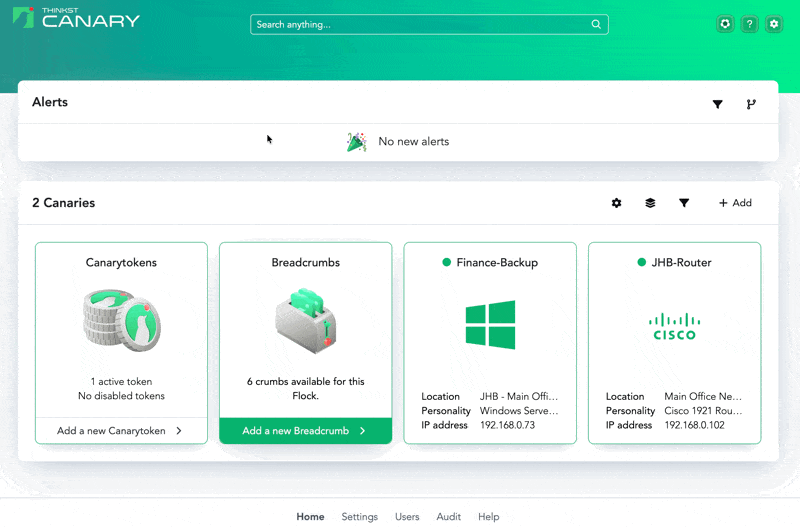Click the Windows logo on Finance-Backup
Image resolution: width=800 pixels, height=527 pixels.
click(490, 324)
